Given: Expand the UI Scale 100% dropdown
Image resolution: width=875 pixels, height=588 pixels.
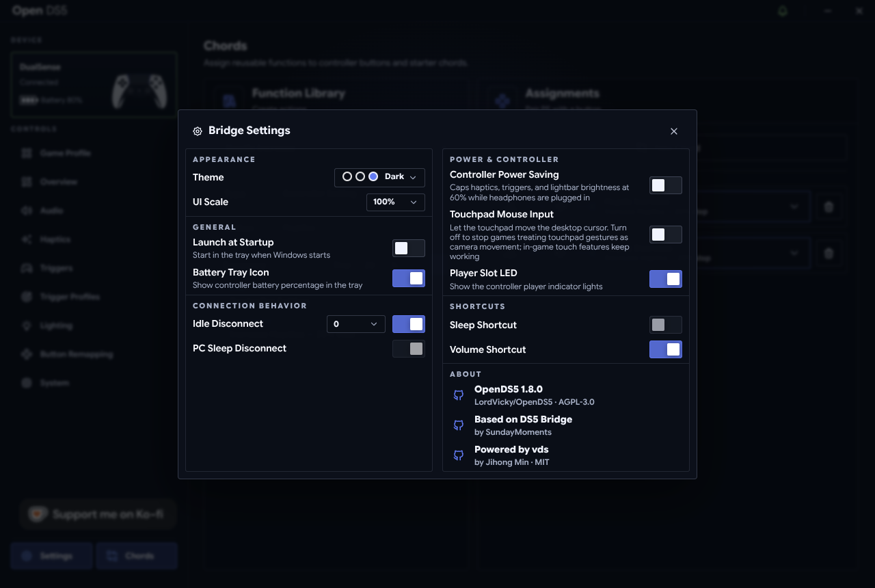Looking at the screenshot, I should 396,202.
